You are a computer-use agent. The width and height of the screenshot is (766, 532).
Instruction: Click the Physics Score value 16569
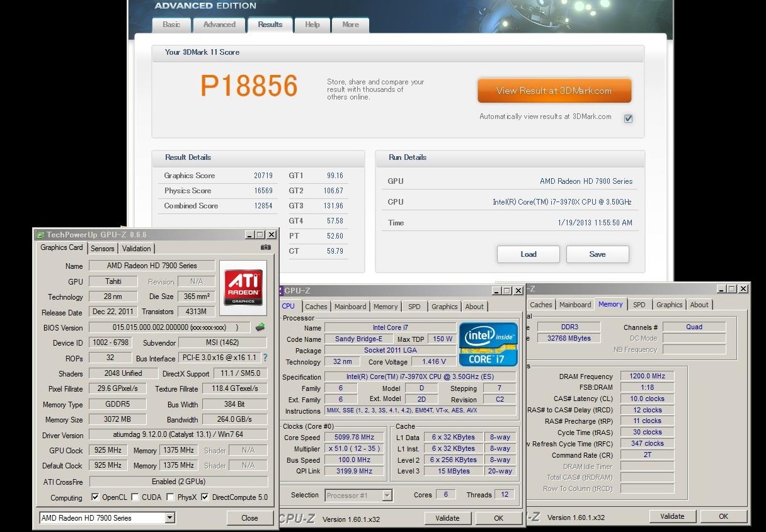[x=263, y=191]
